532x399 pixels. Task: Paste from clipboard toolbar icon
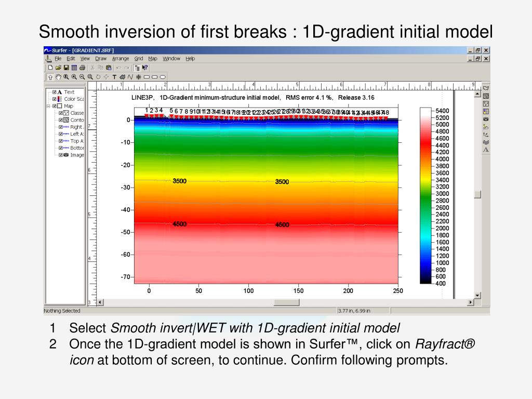[x=109, y=68]
